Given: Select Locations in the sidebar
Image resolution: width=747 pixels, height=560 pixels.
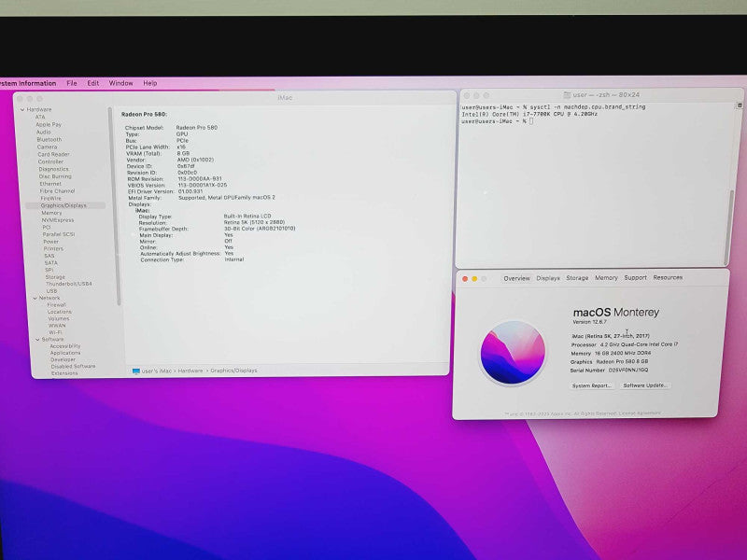Looking at the screenshot, I should 59,312.
